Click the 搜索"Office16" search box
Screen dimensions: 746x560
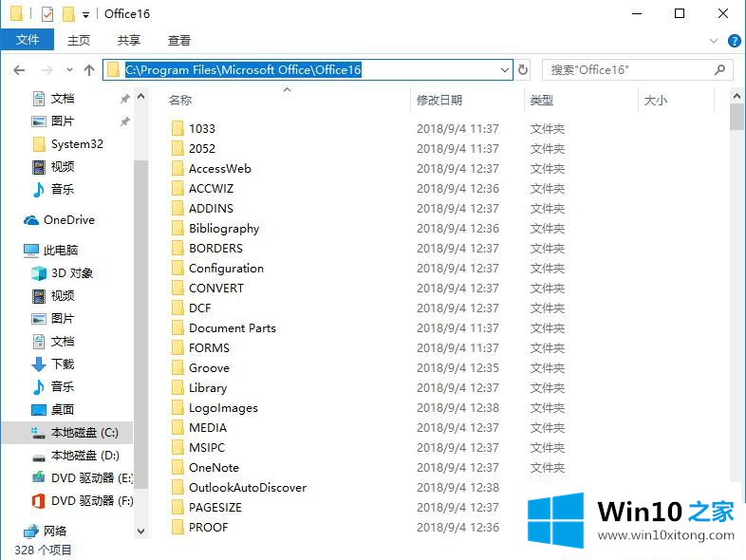(x=638, y=70)
